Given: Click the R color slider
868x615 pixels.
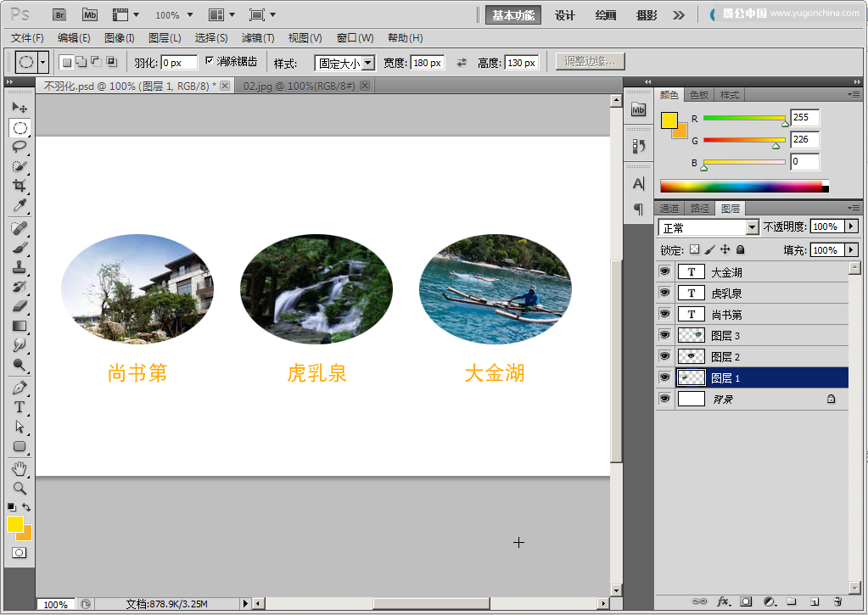Looking at the screenshot, I should pyautogui.click(x=744, y=118).
